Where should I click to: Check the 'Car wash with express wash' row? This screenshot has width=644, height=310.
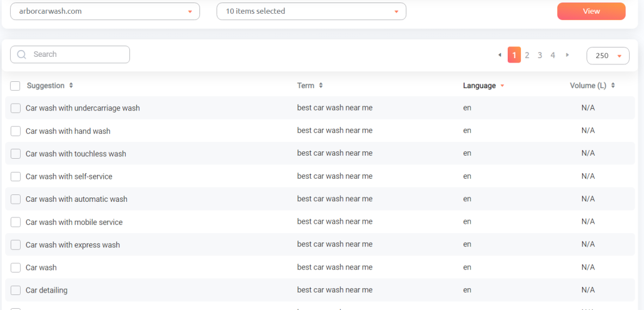[x=16, y=245]
